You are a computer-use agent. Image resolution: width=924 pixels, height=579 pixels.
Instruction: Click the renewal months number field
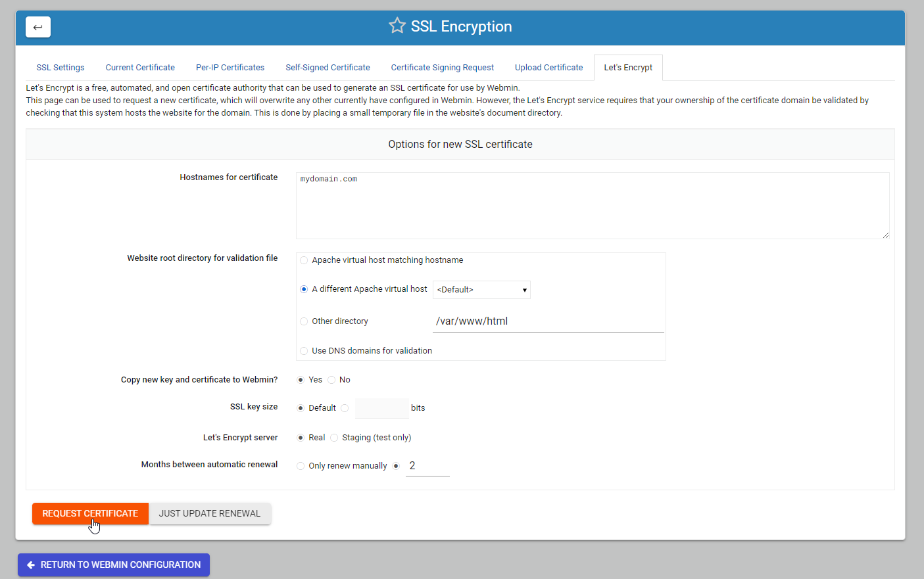[x=427, y=466]
